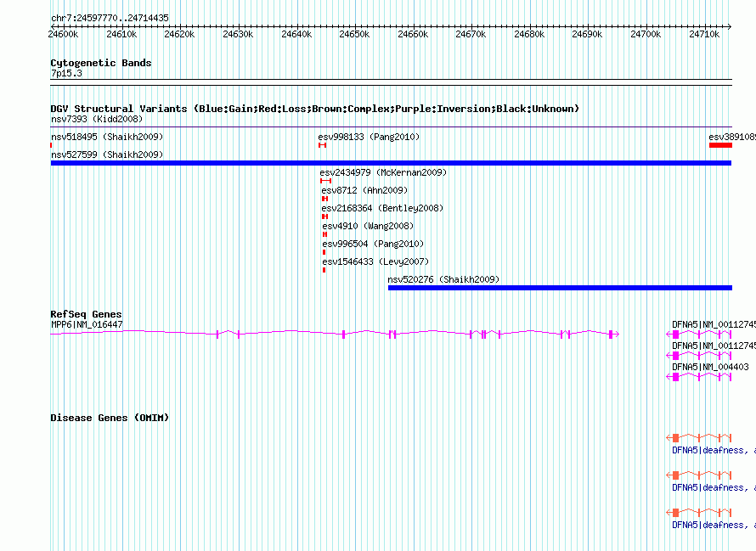Select the red esv1546433 loss mark
Viewport: 756px width, 551px height.
(x=324, y=270)
